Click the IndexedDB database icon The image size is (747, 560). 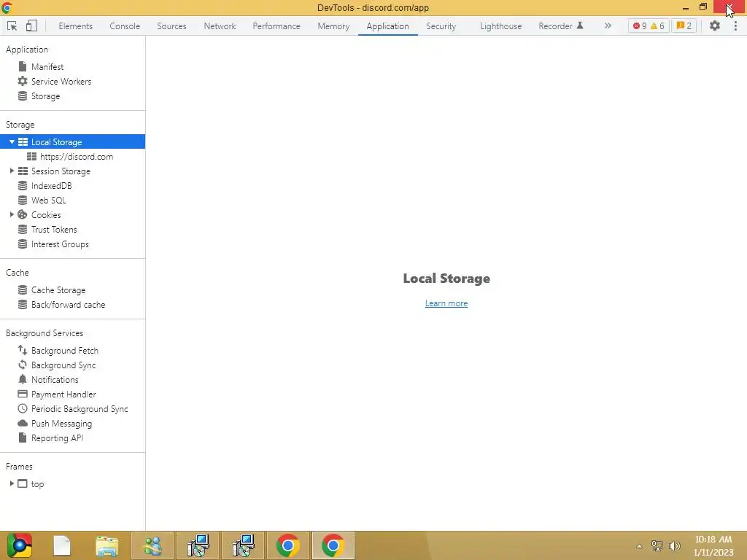(23, 186)
